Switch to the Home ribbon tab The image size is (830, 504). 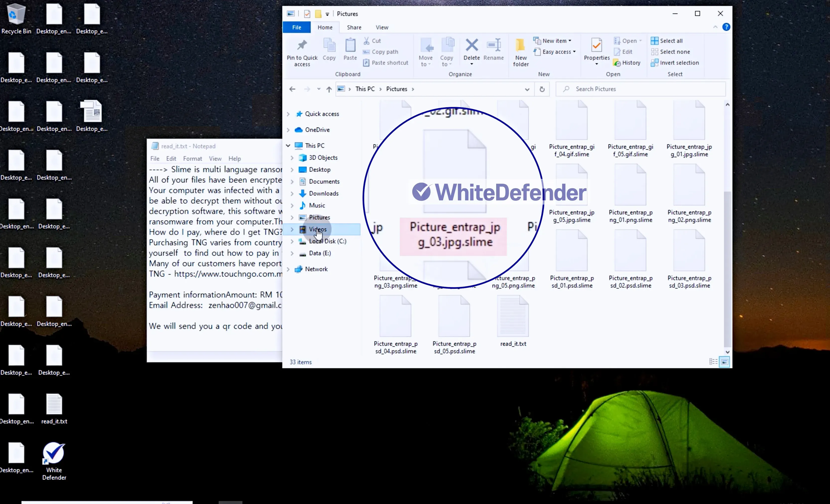click(325, 27)
